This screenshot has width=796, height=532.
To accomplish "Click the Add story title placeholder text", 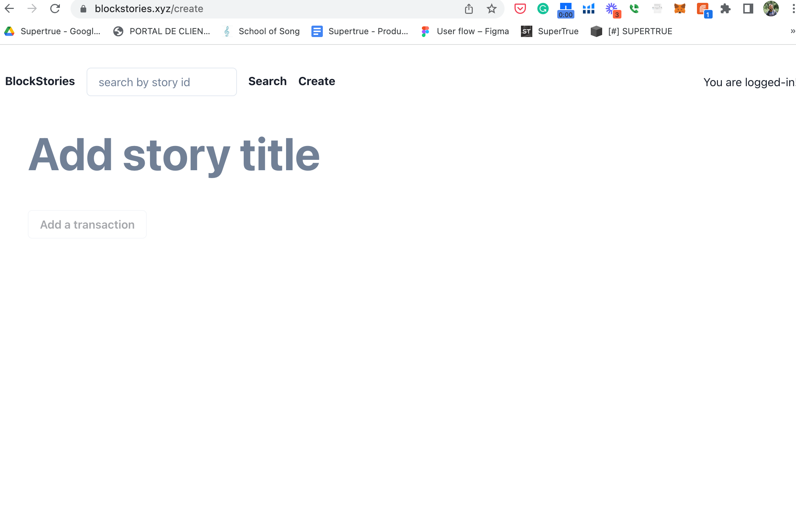I will [x=175, y=154].
